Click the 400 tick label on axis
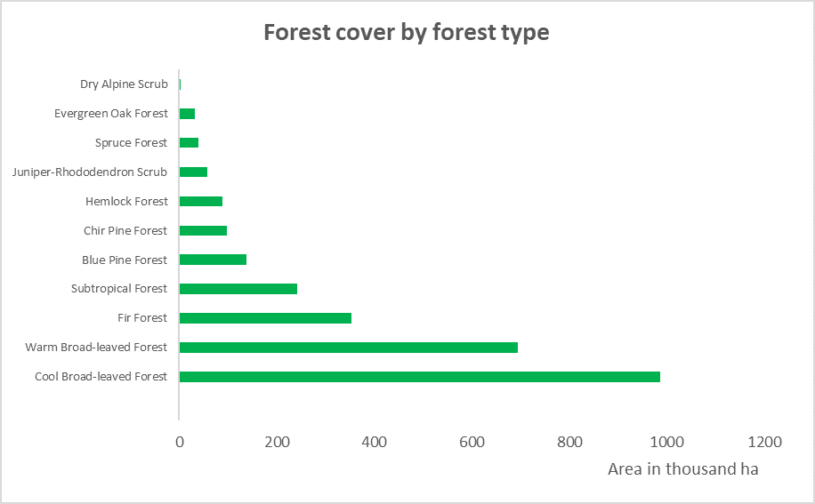The width and height of the screenshot is (815, 504). coord(375,442)
